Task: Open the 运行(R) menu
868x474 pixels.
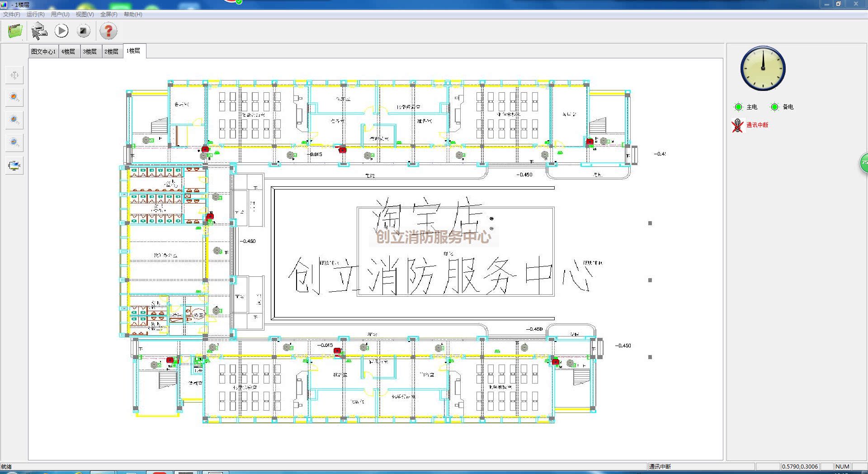Action: 36,14
